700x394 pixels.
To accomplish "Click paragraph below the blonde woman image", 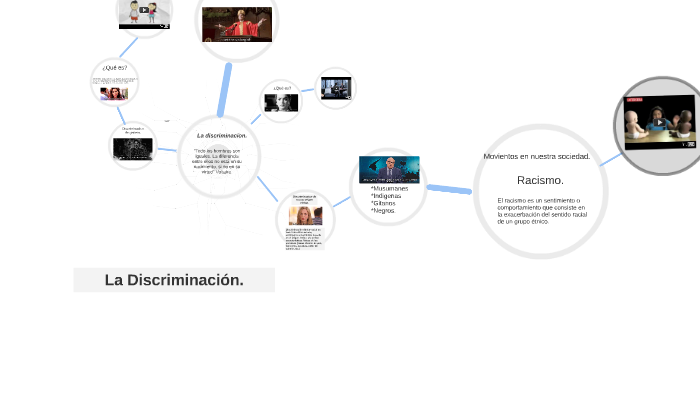I will point(304,239).
